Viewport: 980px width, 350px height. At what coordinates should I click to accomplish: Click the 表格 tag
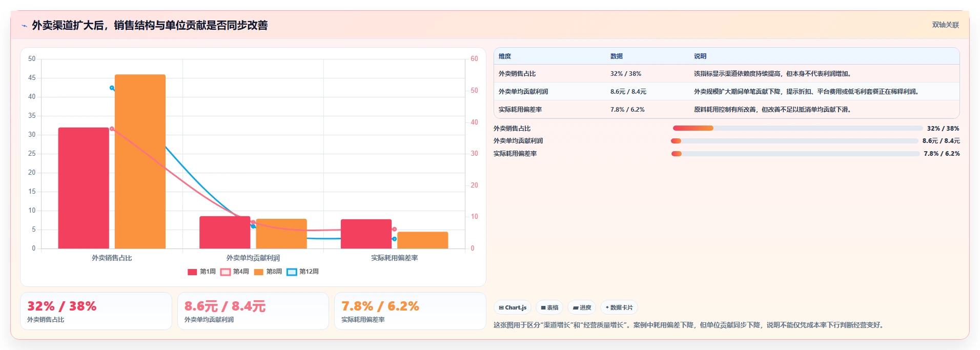coord(549,307)
